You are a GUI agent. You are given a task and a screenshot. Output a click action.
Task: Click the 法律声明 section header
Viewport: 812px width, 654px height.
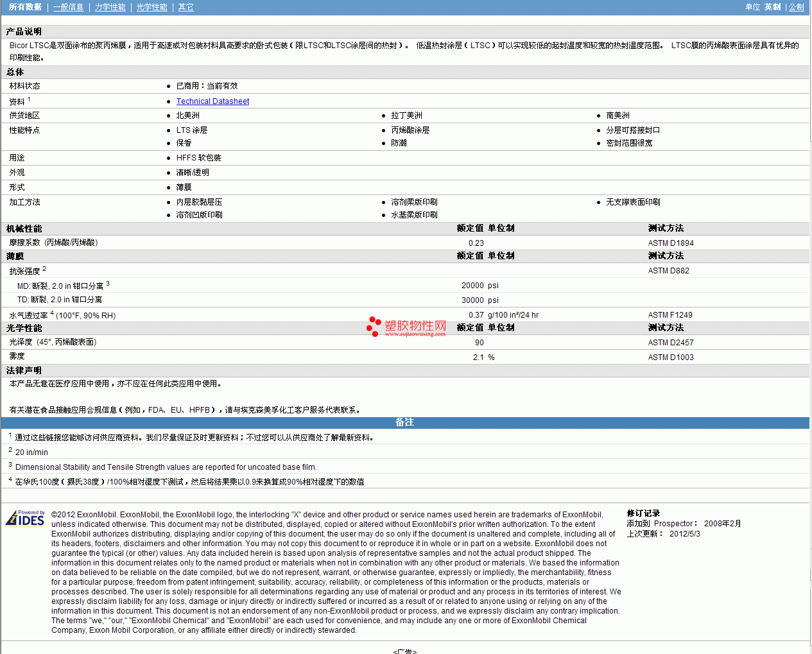(x=24, y=370)
